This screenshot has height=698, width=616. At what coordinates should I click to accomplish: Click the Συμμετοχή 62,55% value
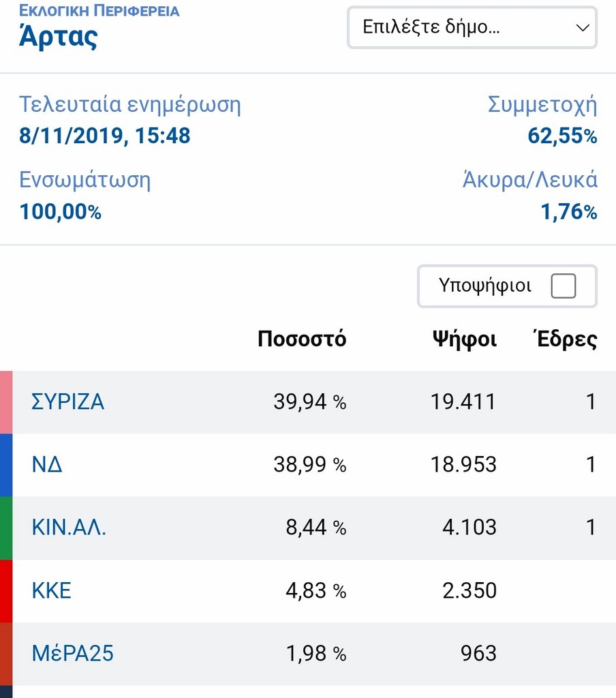[x=562, y=136]
